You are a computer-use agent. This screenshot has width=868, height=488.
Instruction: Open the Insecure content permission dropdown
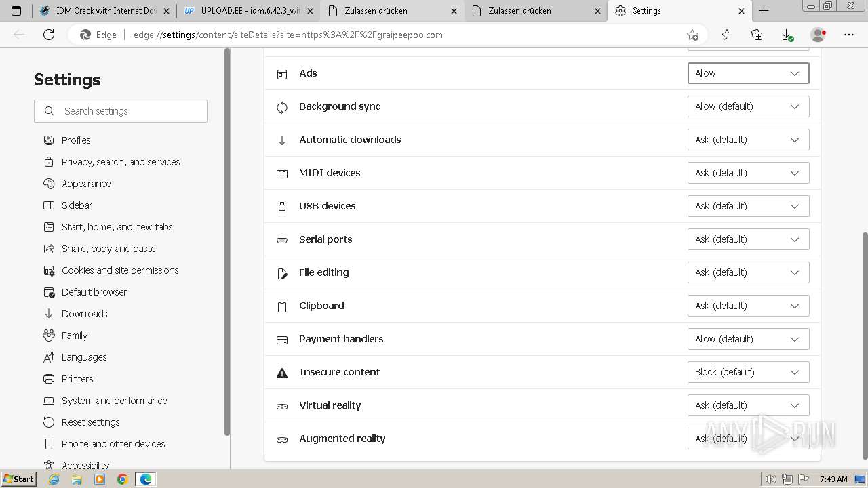point(748,372)
